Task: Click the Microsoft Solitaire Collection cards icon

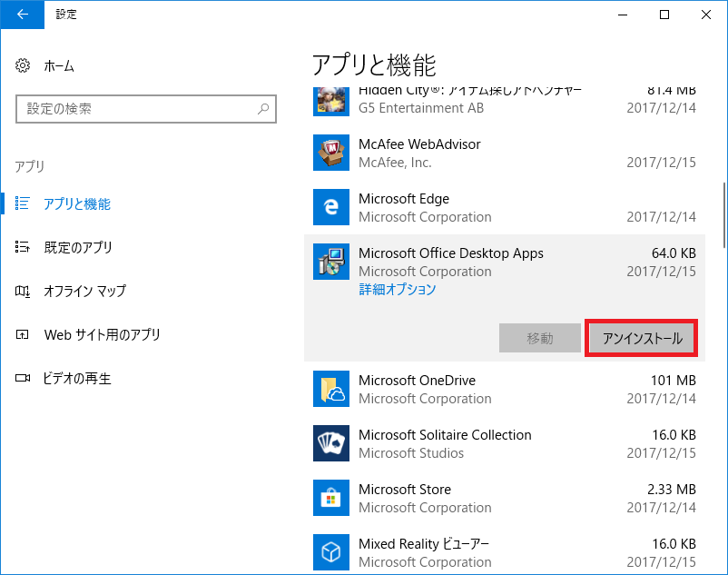Action: (x=331, y=443)
